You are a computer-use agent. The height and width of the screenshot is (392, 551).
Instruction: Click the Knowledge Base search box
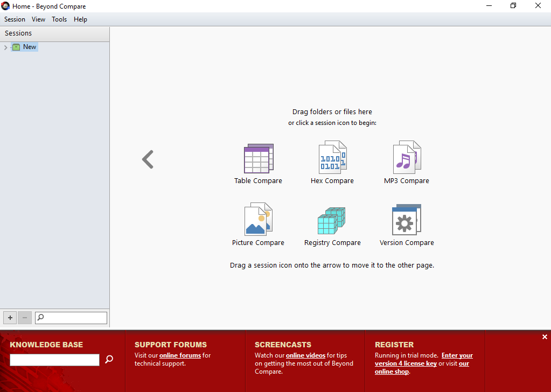point(55,360)
